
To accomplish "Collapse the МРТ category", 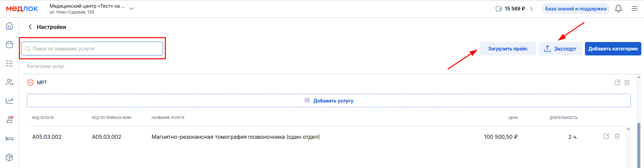I will click(31, 82).
